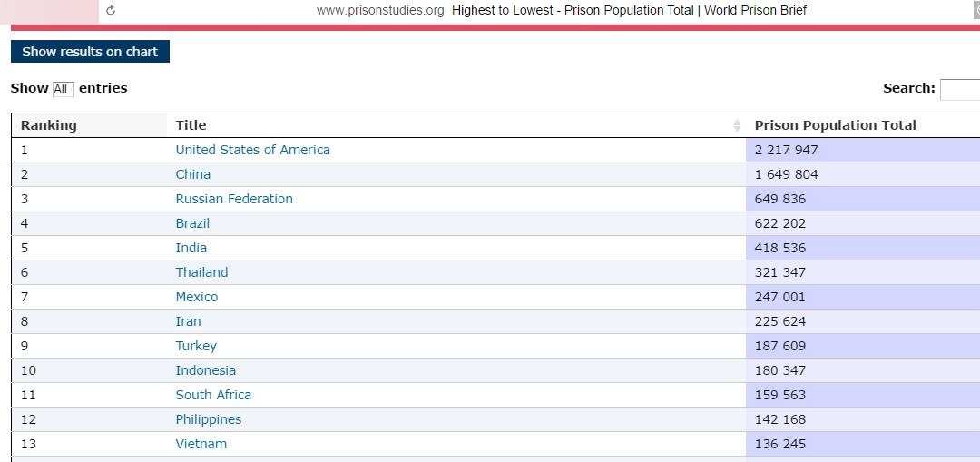Open United States of America link
980x462 pixels.
[x=252, y=150]
